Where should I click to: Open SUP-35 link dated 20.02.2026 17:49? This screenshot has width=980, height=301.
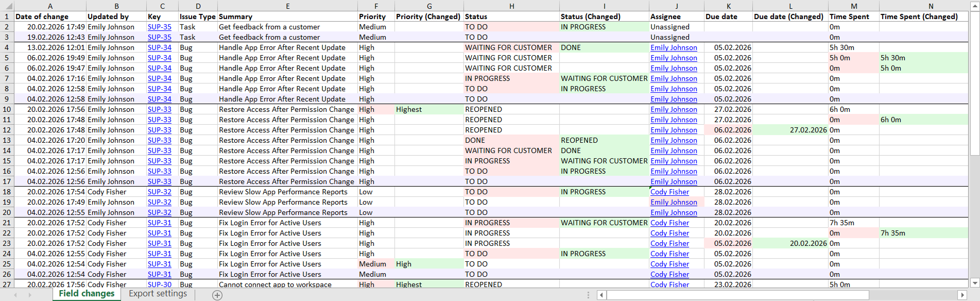coord(159,27)
